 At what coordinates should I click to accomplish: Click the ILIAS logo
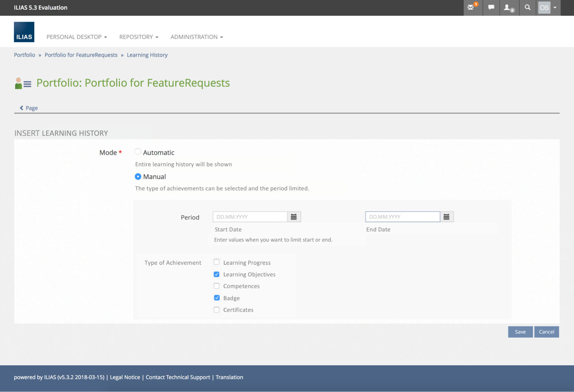pos(24,32)
